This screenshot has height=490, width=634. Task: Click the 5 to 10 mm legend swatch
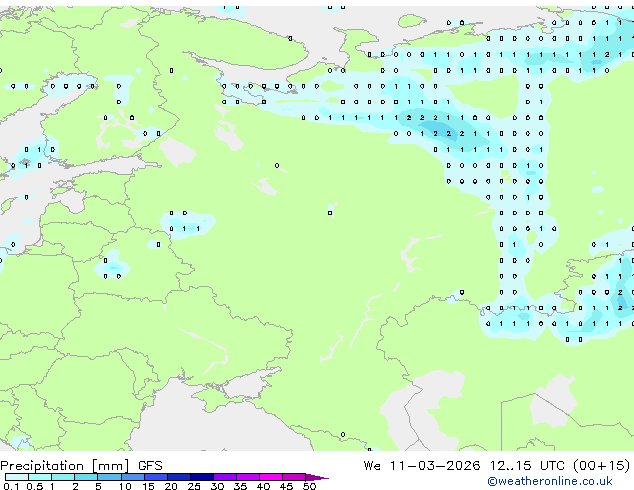click(109, 477)
